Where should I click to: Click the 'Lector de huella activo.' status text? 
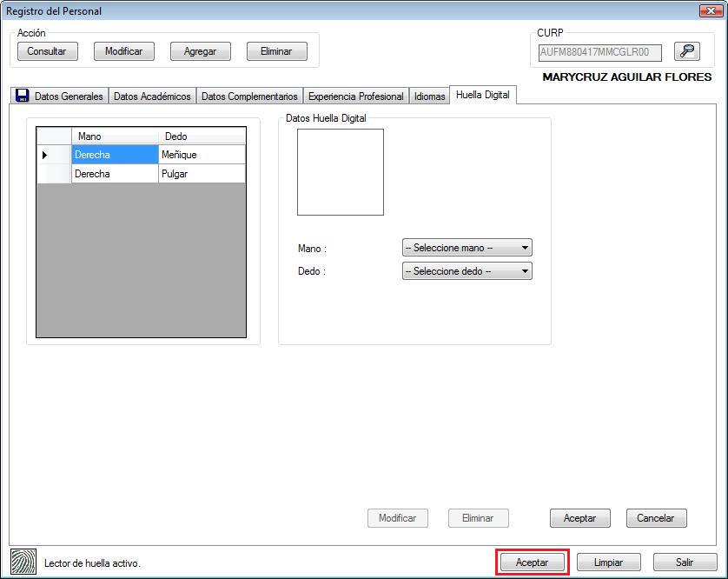click(92, 563)
